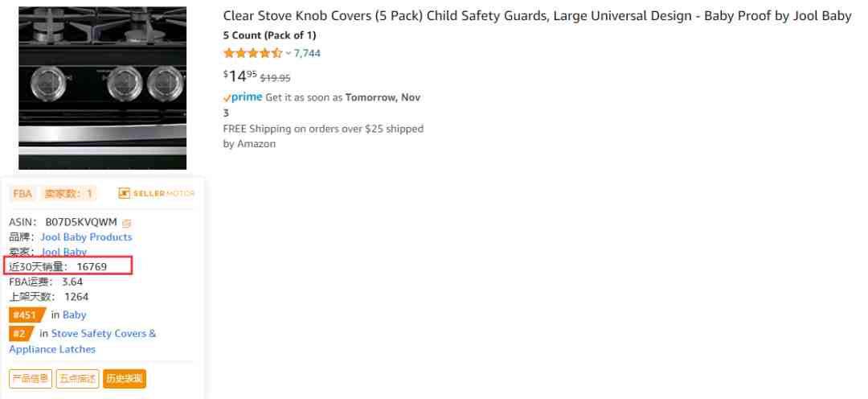Open the Jool Baby seller link
Image resolution: width=868 pixels, height=399 pixels.
(x=64, y=252)
